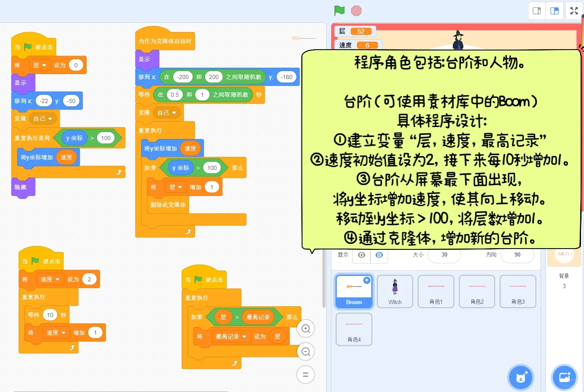584x392 pixels.
Task: Show the Broom sprite with eye toggle
Action: pos(361,254)
